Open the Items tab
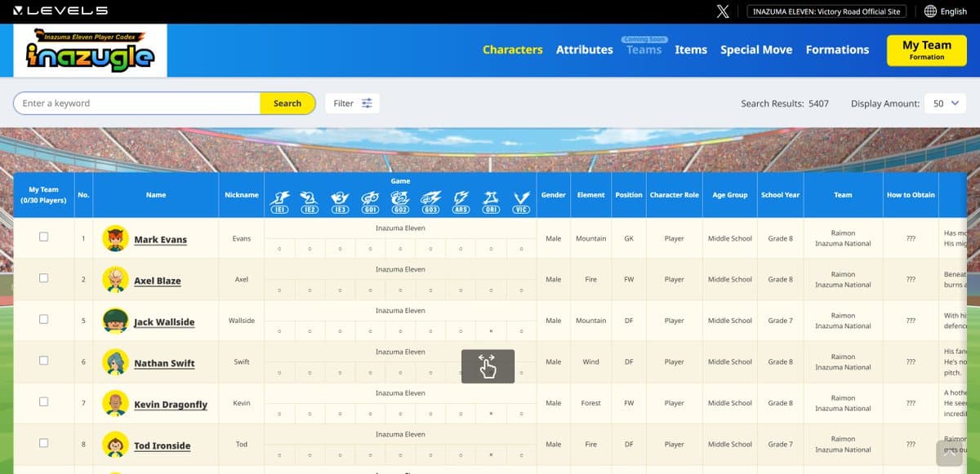This screenshot has height=474, width=980. [691, 50]
